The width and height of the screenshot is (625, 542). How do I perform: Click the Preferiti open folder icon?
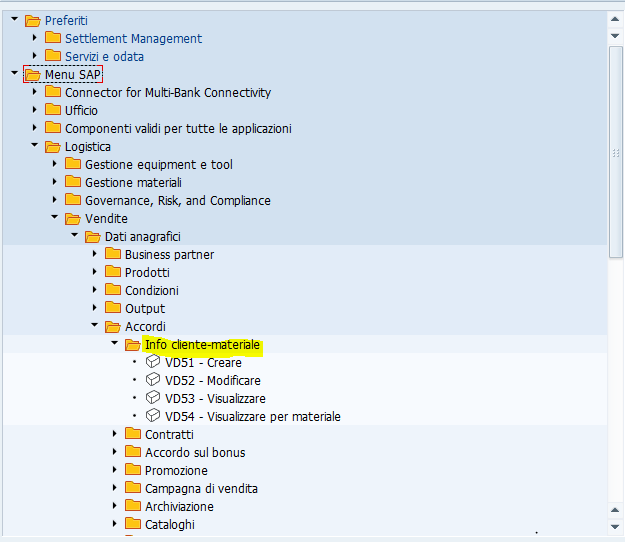click(33, 20)
